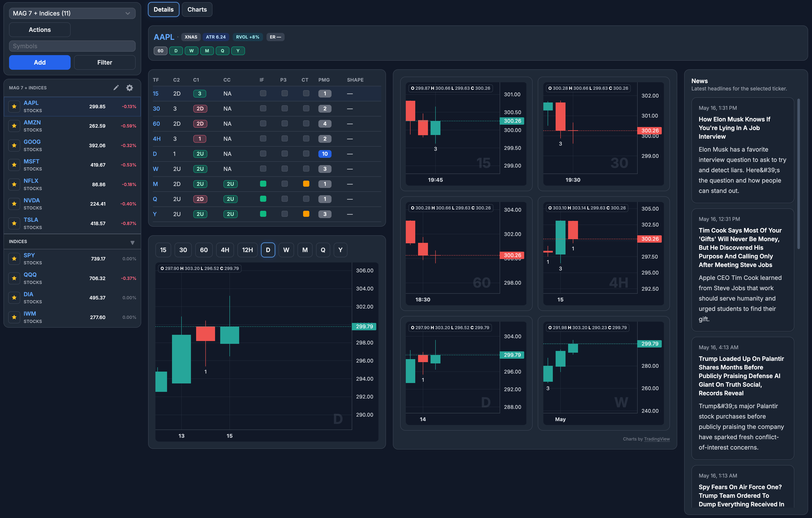Image resolution: width=812 pixels, height=518 pixels.
Task: Open the MAG 7 + Indices watchlist dropdown
Action: 72,14
